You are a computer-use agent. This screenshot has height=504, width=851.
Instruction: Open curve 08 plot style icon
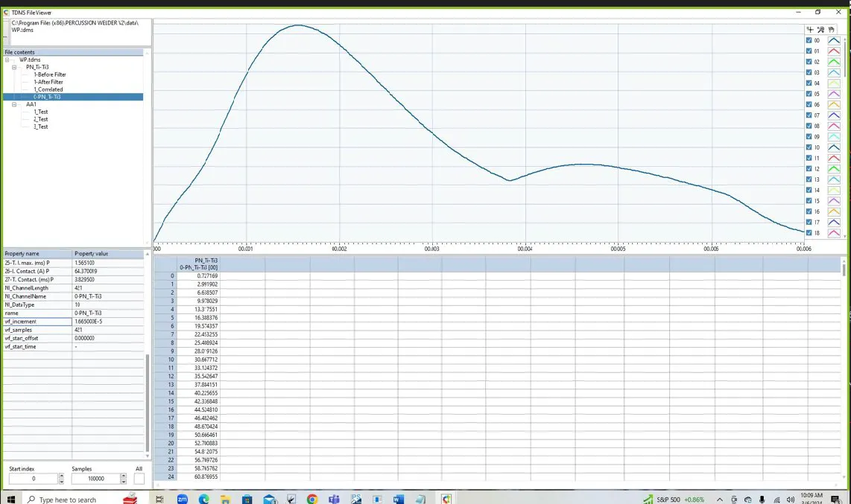834,126
